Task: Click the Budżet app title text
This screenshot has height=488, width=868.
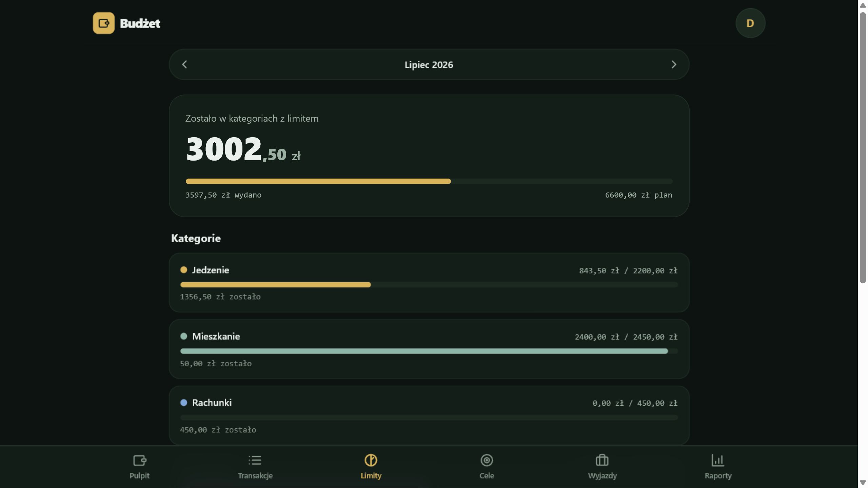Action: (140, 23)
